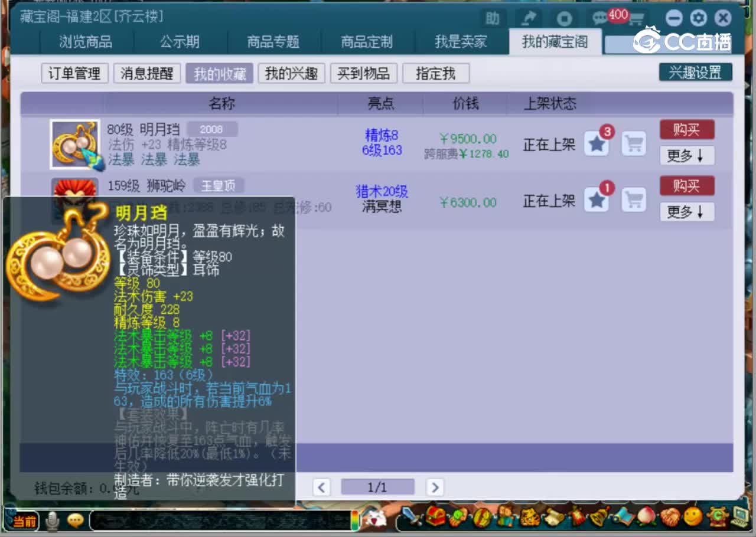Click the 名称 column header

(221, 104)
